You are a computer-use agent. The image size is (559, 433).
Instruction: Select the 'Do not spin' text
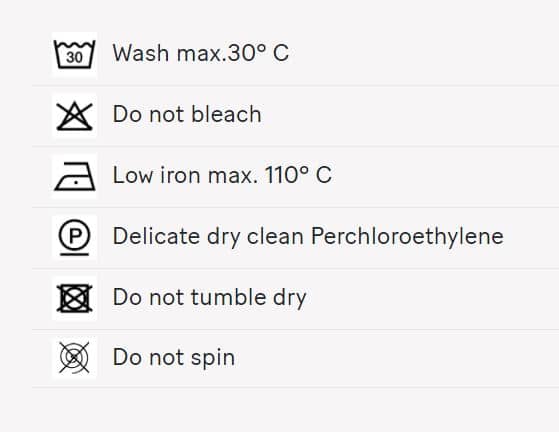point(174,357)
